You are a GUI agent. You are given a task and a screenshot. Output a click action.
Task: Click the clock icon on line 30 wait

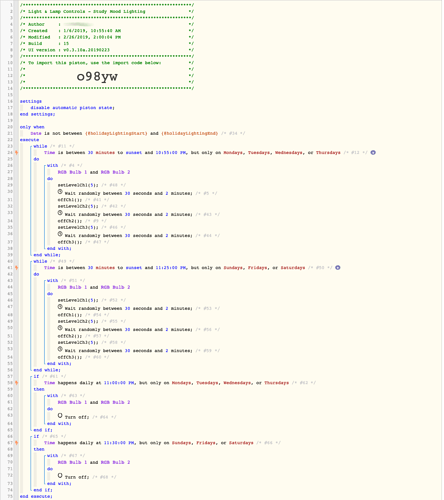click(x=60, y=192)
